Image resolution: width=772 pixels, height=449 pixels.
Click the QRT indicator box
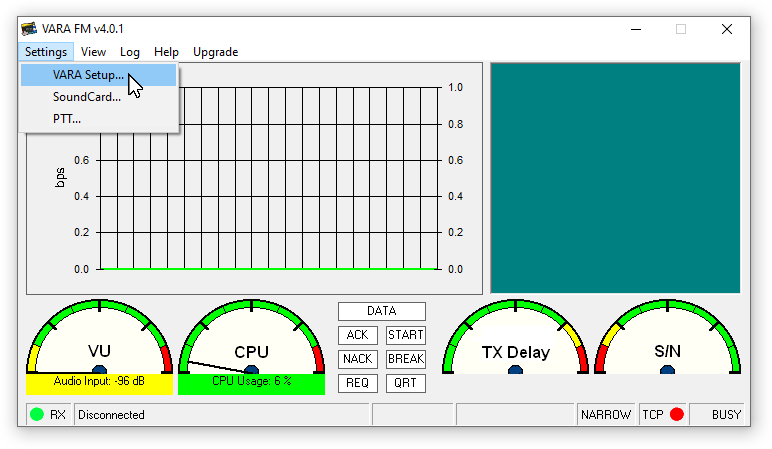(406, 383)
